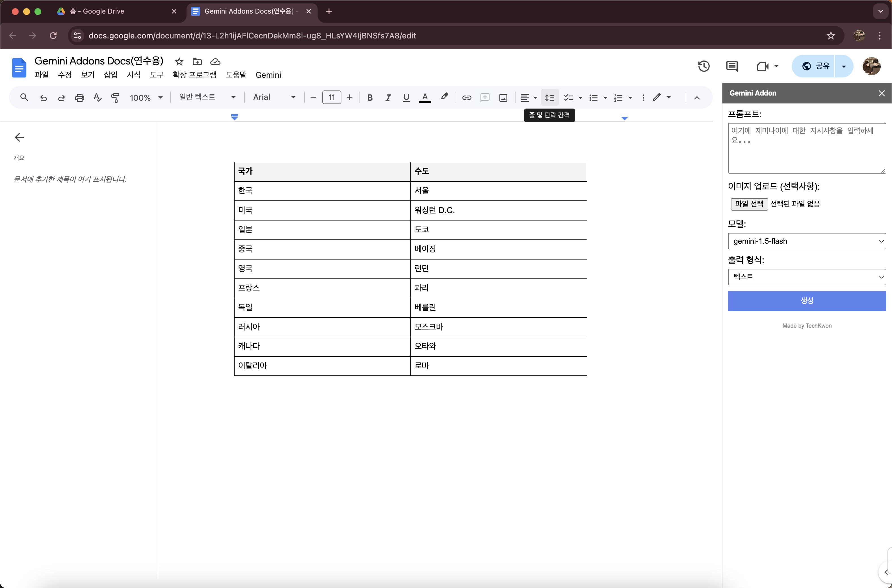Show all comments panel

tap(731, 66)
